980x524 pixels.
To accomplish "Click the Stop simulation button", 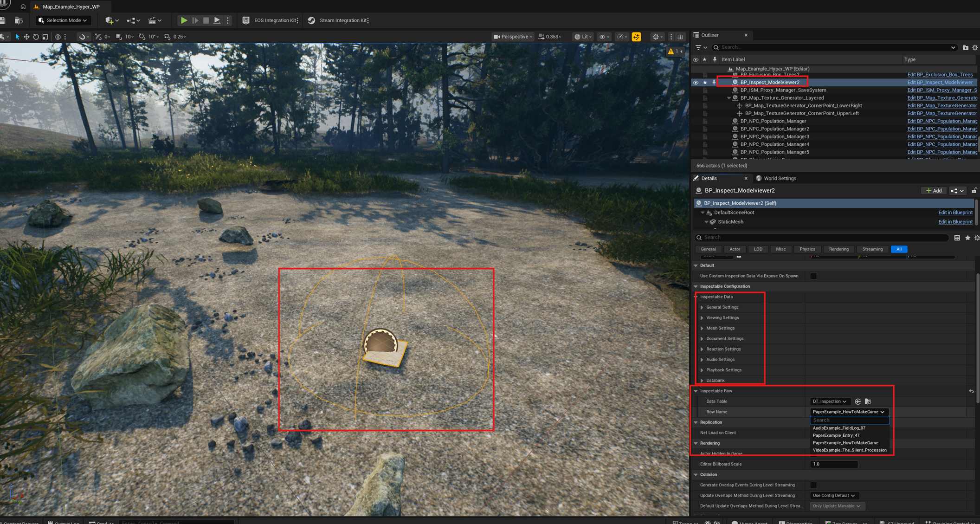I will click(206, 20).
